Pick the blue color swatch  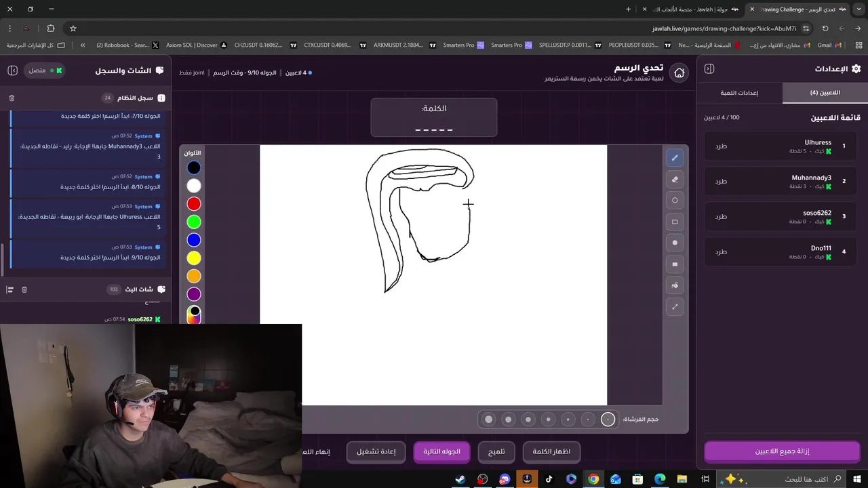tap(194, 240)
